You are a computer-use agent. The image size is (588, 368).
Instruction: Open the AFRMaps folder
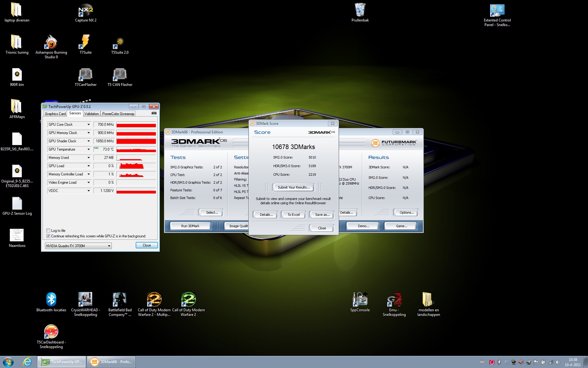[17, 109]
